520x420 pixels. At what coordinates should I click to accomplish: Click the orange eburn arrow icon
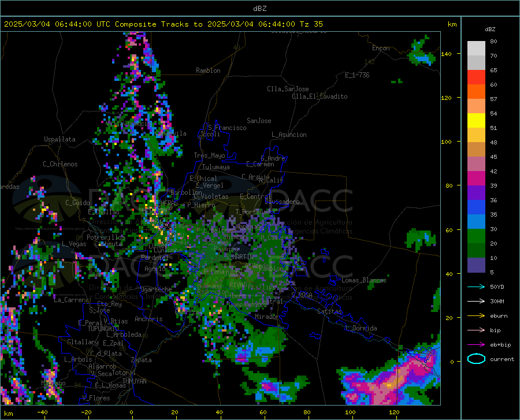(476, 316)
